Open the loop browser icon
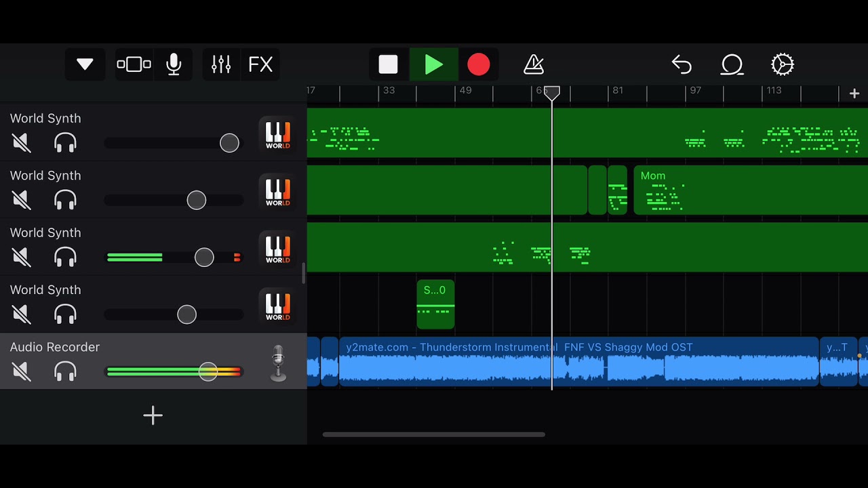The image size is (868, 488). pos(732,64)
